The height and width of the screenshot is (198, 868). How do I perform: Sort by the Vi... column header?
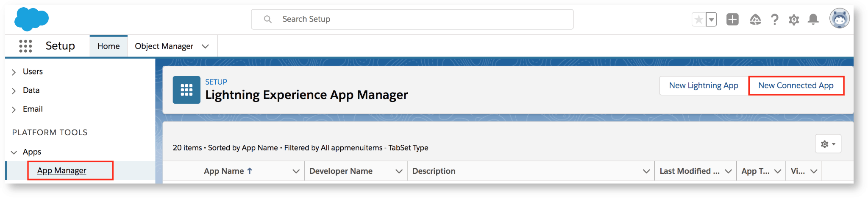tap(798, 171)
